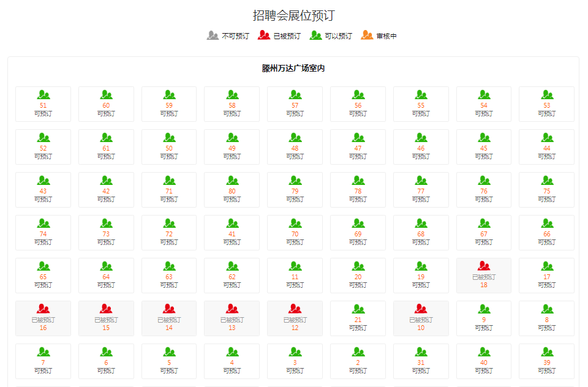The height and width of the screenshot is (387, 588).
Task: Click the green icon of booth 44
Action: coord(548,138)
